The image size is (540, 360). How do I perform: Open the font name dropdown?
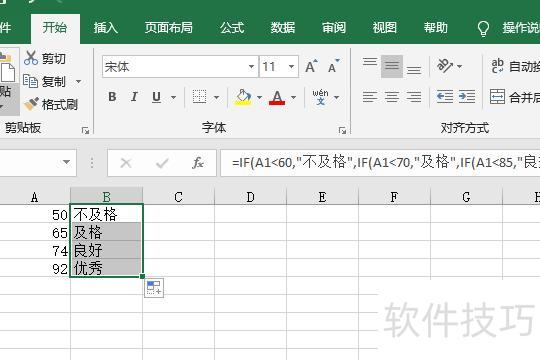(x=251, y=66)
